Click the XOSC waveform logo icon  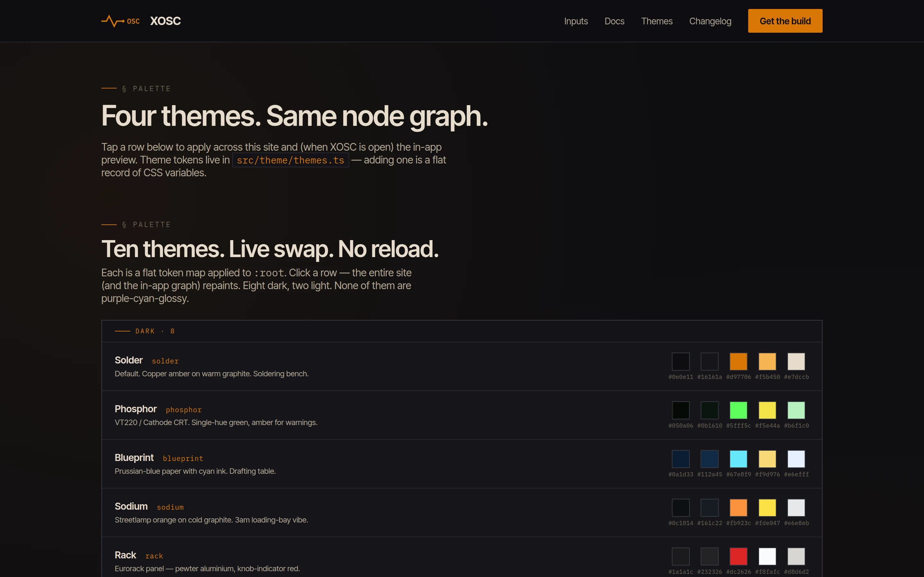tap(113, 21)
